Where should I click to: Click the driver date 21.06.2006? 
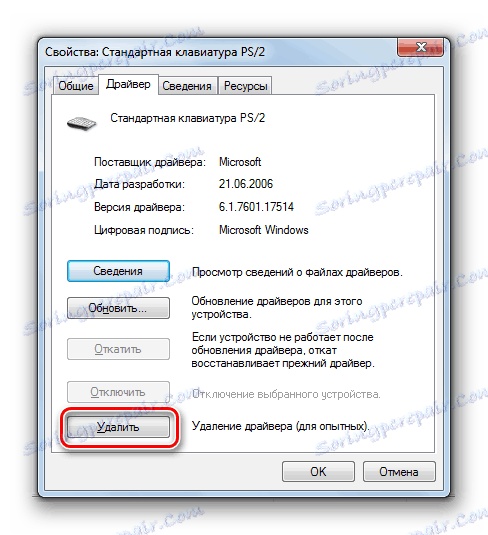[246, 184]
